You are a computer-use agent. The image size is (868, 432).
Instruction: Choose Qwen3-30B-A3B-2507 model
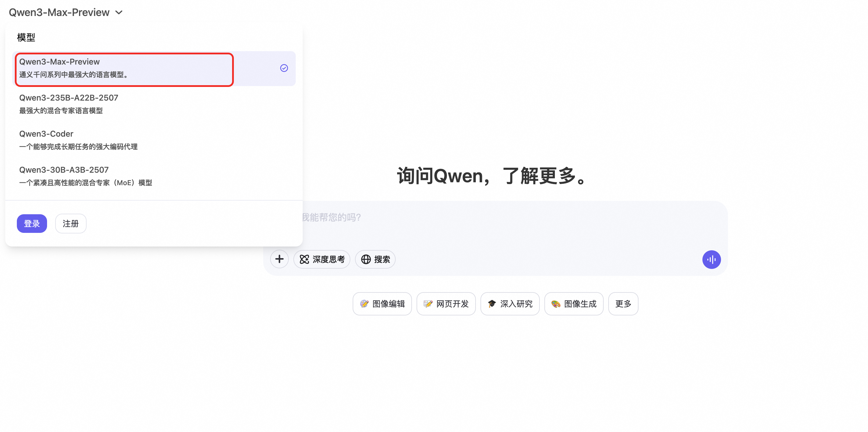click(x=154, y=176)
